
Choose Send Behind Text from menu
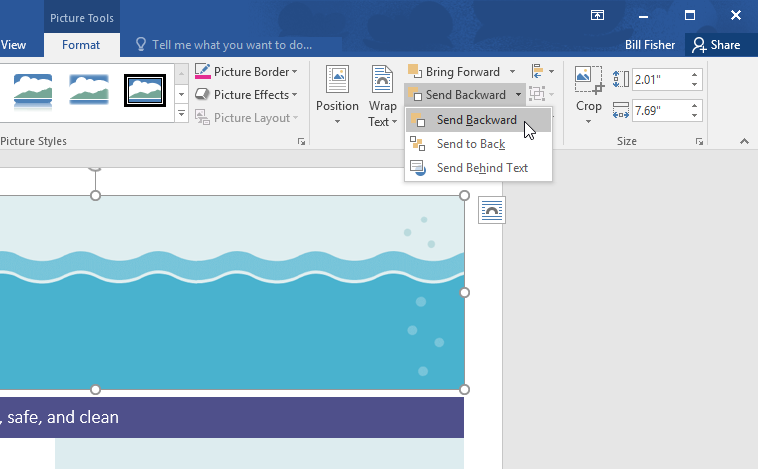(481, 168)
